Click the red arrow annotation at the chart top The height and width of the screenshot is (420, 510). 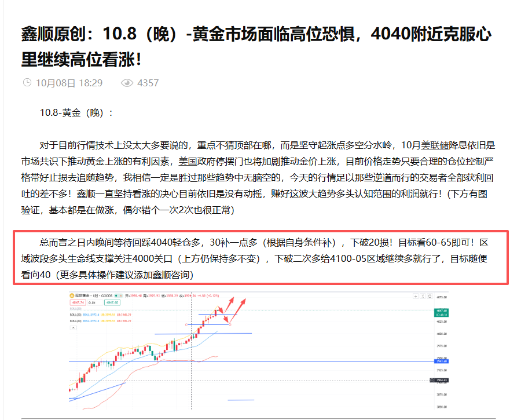[x=230, y=304]
